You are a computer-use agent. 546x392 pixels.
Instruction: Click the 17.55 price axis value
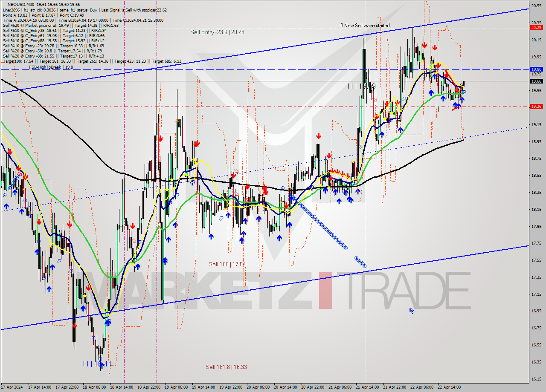[x=536, y=260]
